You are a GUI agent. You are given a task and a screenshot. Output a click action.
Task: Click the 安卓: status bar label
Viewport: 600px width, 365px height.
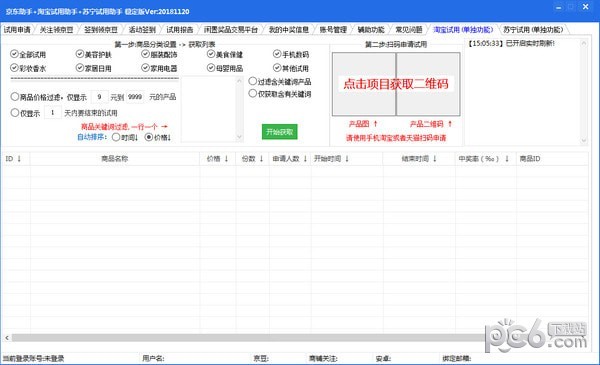click(383, 358)
